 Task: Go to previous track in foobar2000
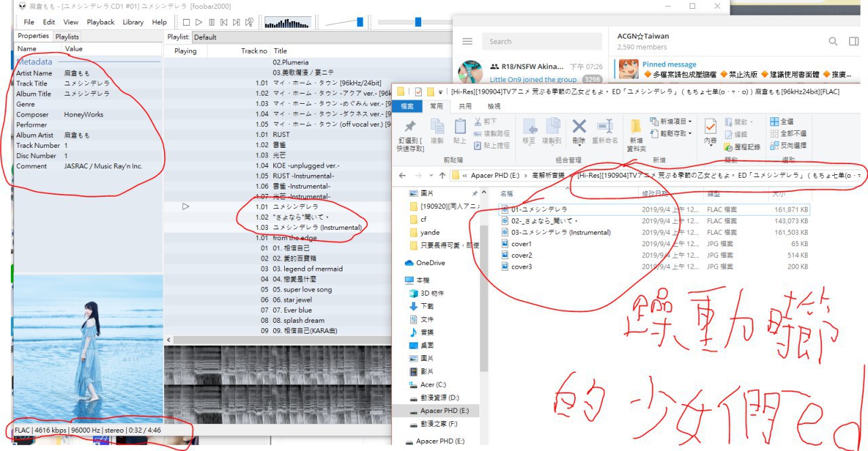click(224, 22)
